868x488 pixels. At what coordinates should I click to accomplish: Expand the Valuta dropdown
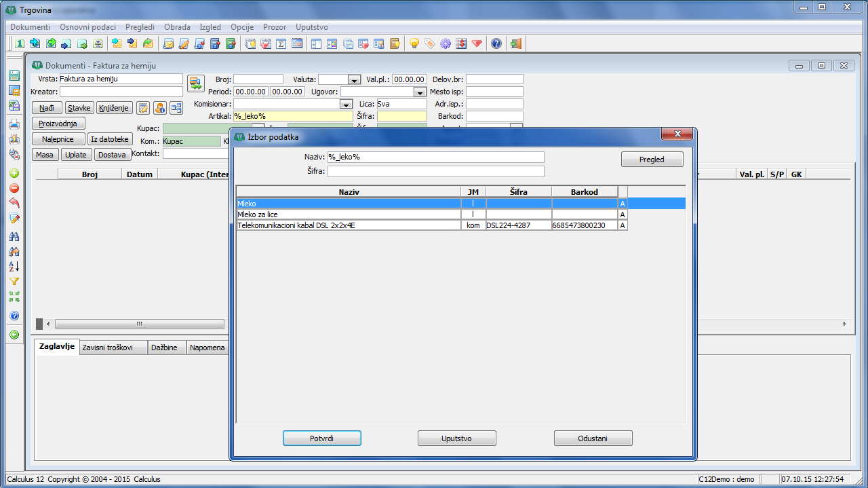point(353,79)
